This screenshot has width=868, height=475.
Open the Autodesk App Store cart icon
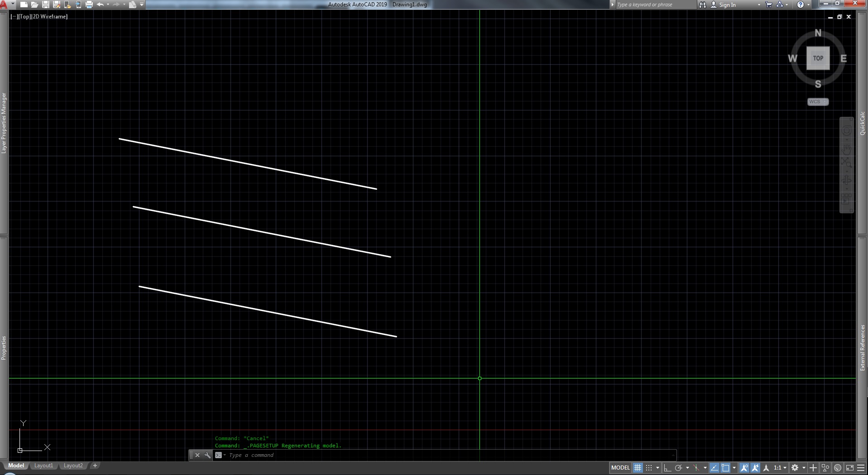[768, 5]
